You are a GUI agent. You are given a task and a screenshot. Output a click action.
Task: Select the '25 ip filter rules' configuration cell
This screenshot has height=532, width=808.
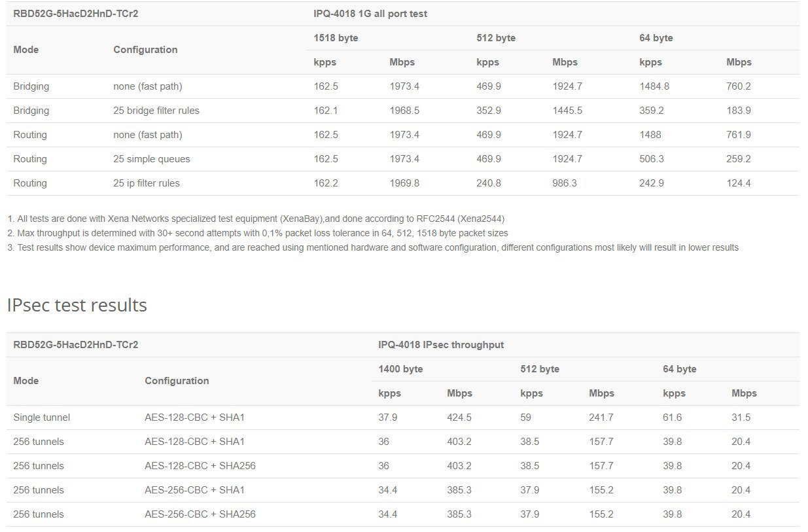point(147,183)
